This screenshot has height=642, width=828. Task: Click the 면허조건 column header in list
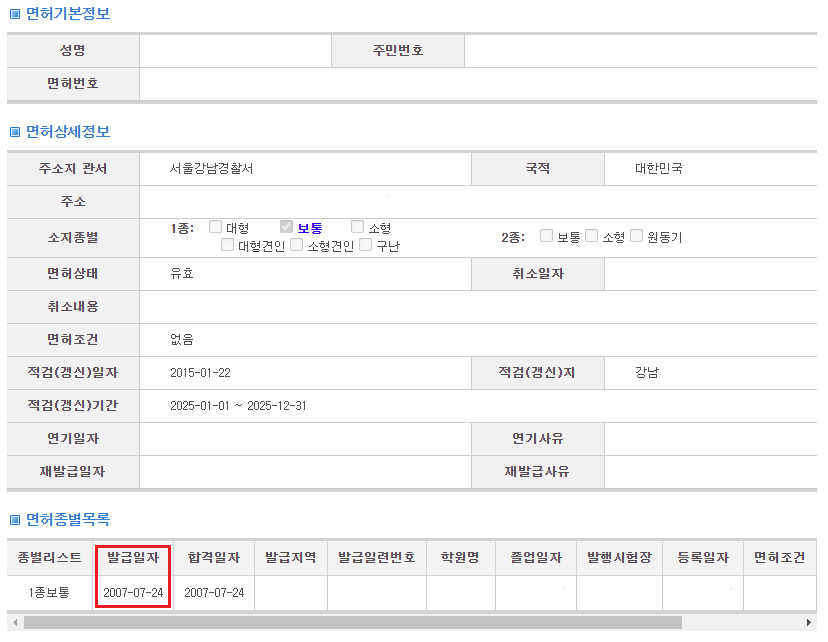[780, 558]
